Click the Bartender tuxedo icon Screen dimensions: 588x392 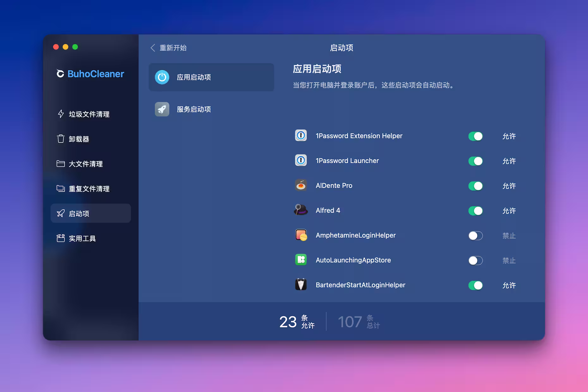(301, 285)
